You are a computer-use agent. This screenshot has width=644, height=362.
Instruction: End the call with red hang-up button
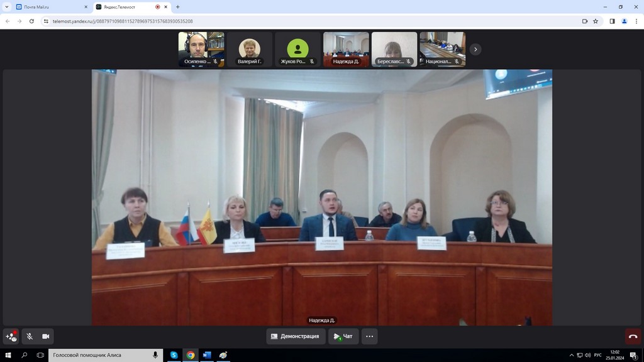pyautogui.click(x=633, y=336)
